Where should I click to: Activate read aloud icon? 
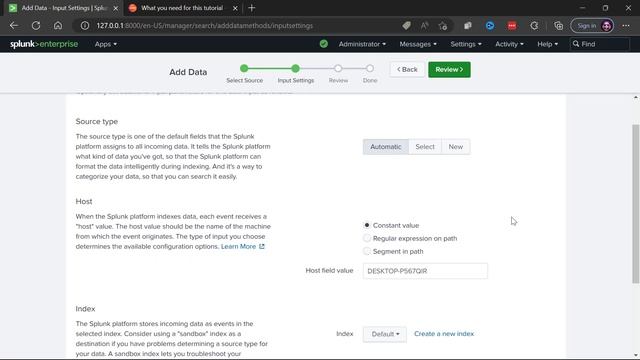pyautogui.click(x=424, y=26)
